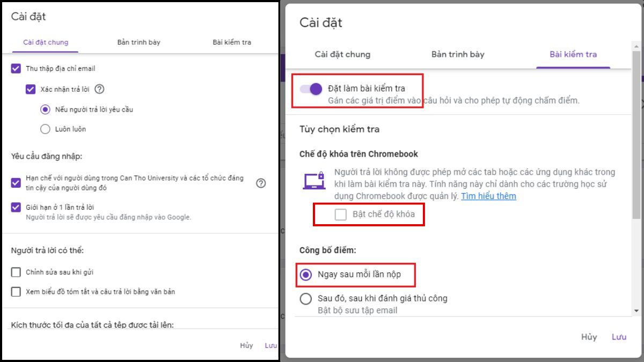Enable Xem biểu đồ tóm tắt checkbox
Viewport: 644px width, 362px height.
tap(16, 292)
